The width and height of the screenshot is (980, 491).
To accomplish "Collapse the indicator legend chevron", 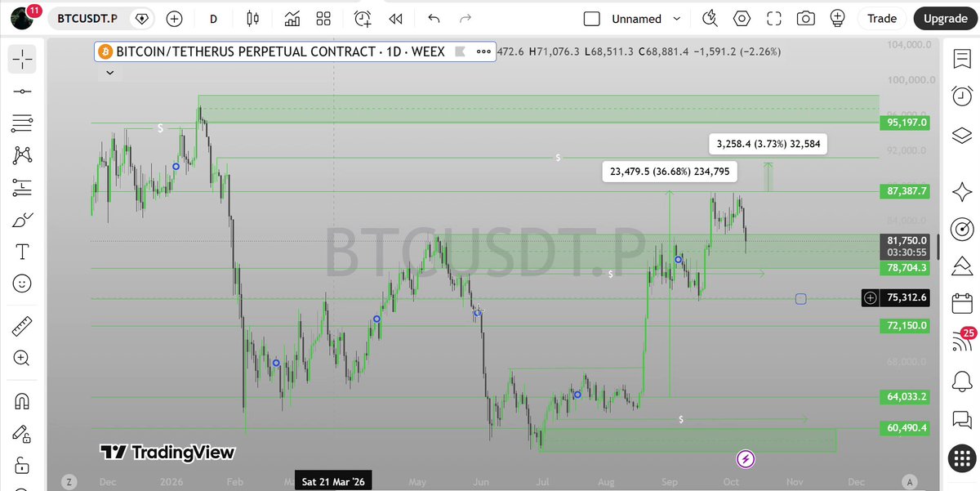I will pyautogui.click(x=109, y=73).
